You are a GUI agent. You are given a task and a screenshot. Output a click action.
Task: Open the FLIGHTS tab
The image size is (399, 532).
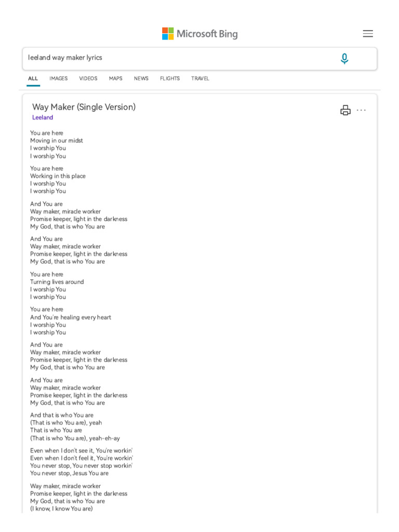click(170, 78)
